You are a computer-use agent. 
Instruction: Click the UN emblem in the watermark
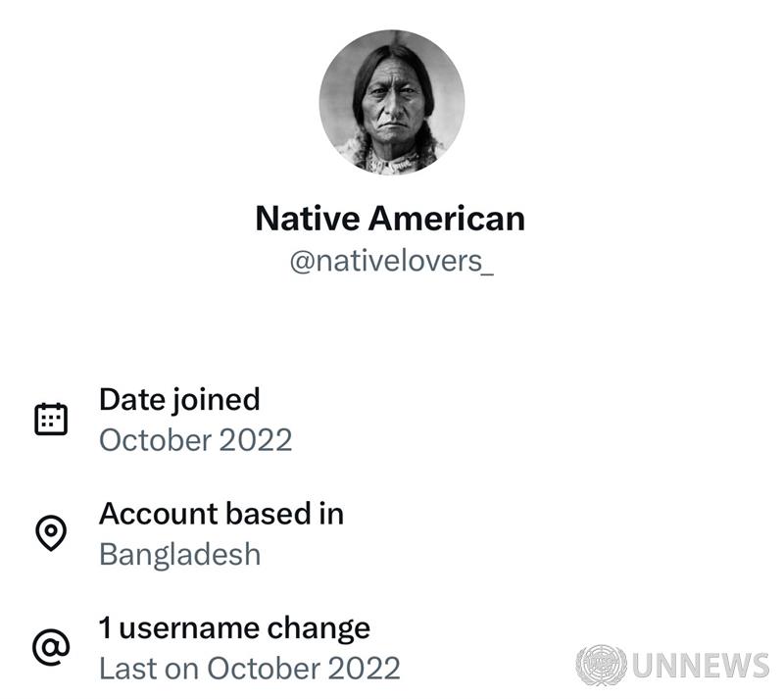[x=601, y=666]
